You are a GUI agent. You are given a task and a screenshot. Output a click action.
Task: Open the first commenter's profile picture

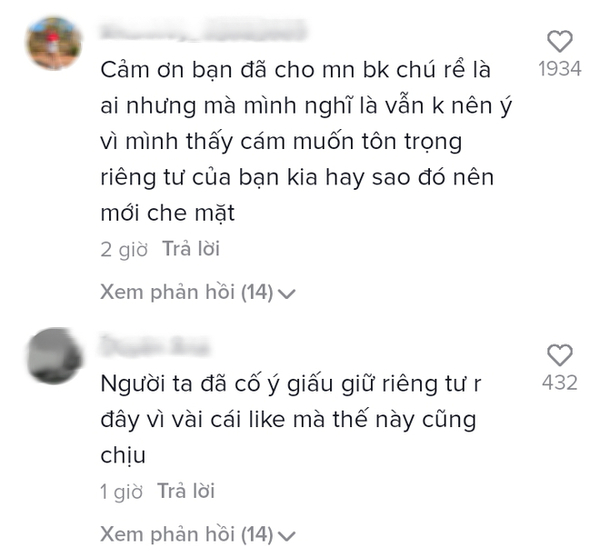[54, 43]
